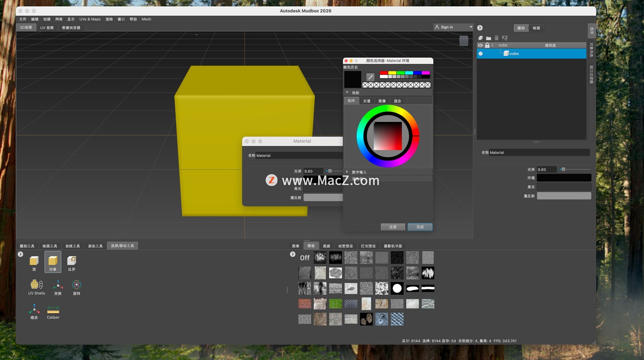Image resolution: width=644 pixels, height=360 pixels.
Task: Click the 完成 button
Action: (420, 227)
